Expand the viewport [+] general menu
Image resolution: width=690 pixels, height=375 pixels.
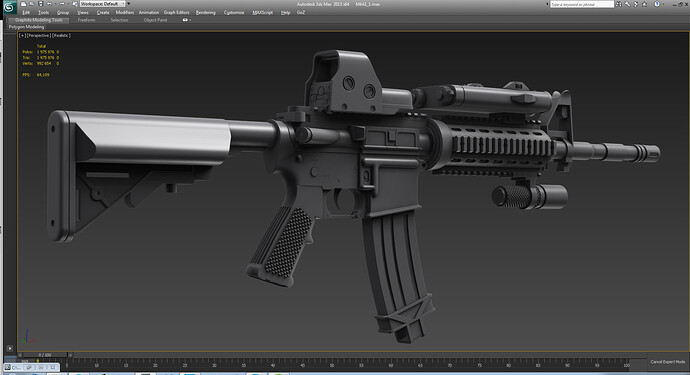coord(22,36)
